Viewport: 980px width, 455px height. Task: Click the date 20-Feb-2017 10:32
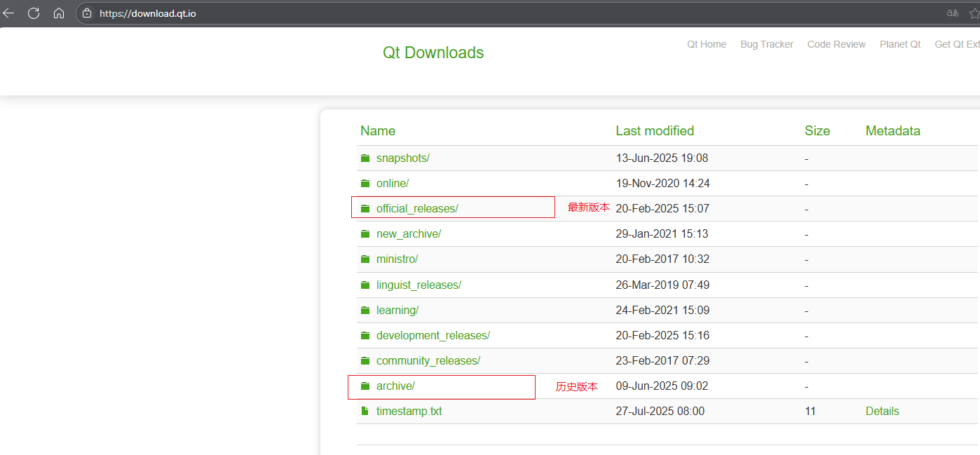coord(662,259)
